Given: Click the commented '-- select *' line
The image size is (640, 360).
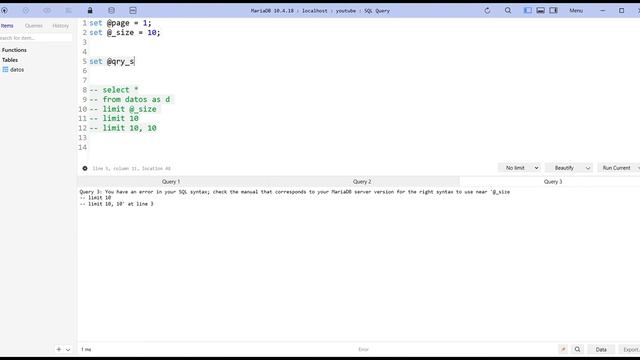Looking at the screenshot, I should [x=114, y=90].
